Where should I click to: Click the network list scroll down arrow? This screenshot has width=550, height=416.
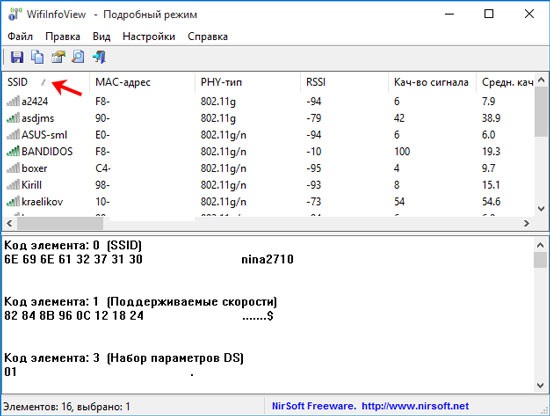pyautogui.click(x=541, y=209)
